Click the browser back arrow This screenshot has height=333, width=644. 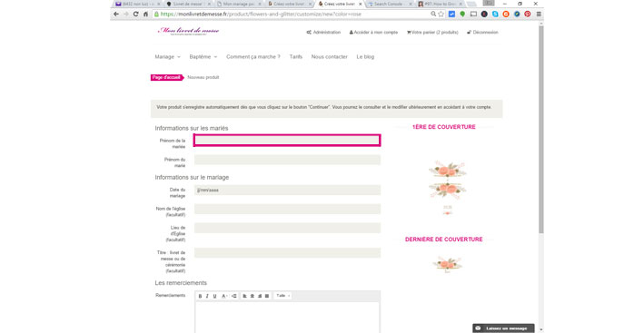116,14
